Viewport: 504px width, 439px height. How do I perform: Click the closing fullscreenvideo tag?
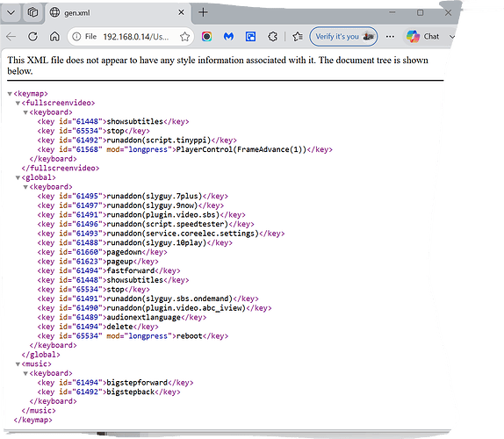(x=61, y=168)
